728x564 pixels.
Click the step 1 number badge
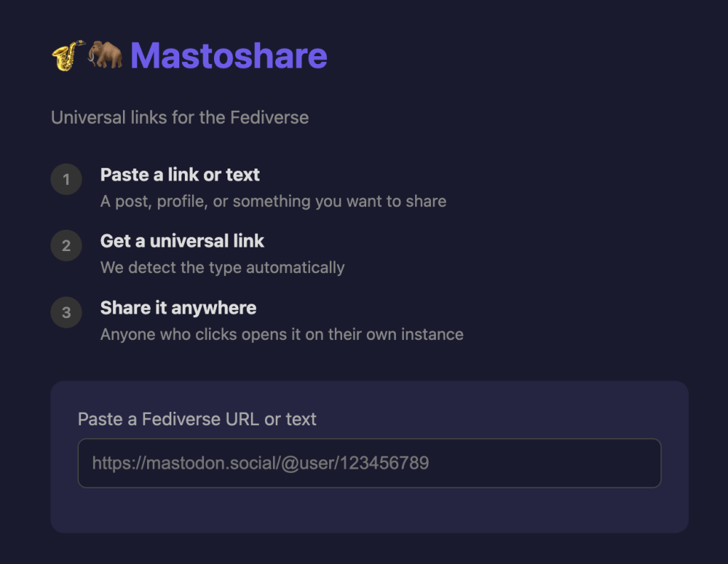(66, 179)
